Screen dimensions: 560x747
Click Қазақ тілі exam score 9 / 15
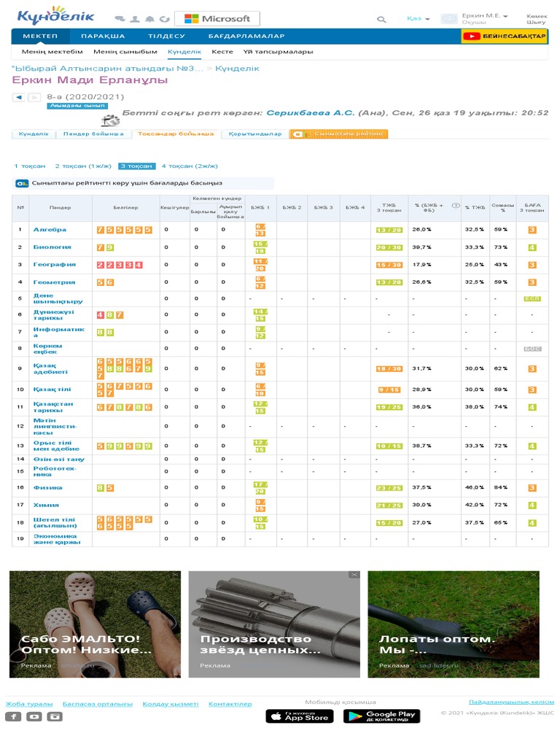pyautogui.click(x=389, y=390)
